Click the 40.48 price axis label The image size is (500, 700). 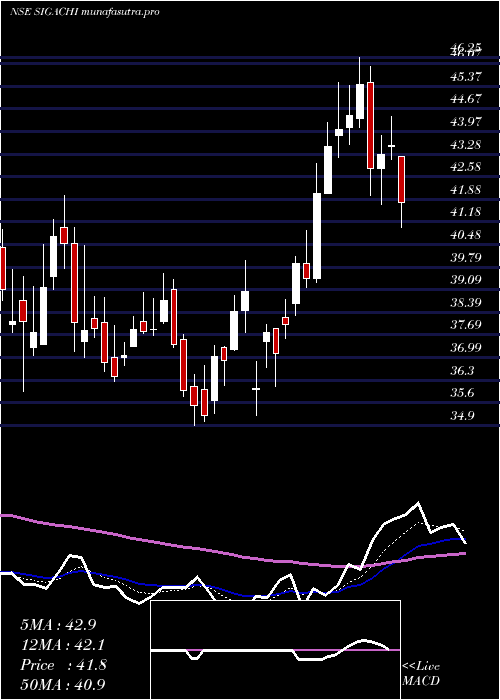(466, 235)
